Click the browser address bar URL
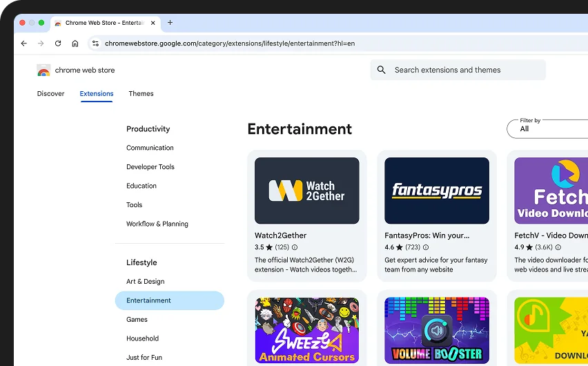This screenshot has height=366, width=588. 230,44
